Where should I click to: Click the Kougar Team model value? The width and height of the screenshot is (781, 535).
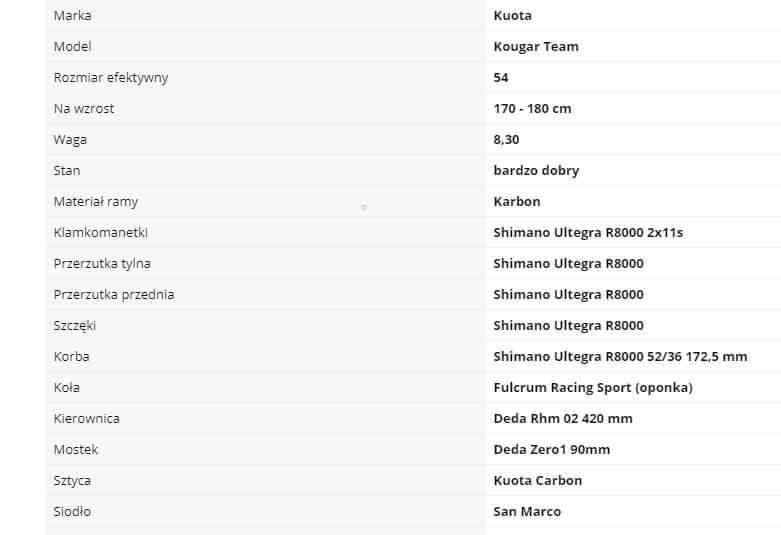pos(536,47)
